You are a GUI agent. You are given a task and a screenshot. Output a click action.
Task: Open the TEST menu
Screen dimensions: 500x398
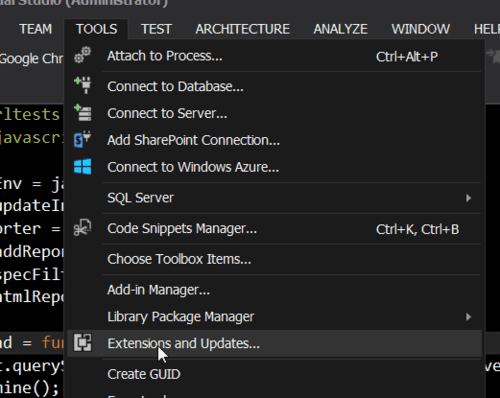(x=156, y=29)
